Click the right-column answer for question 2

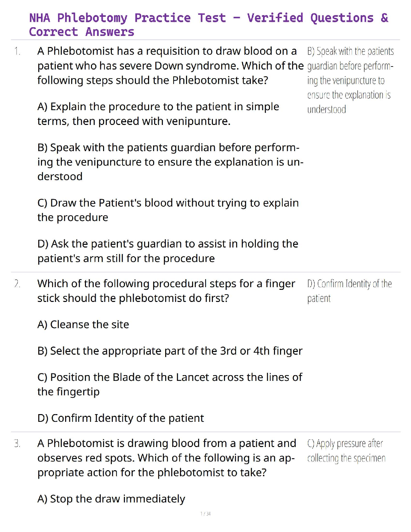pyautogui.click(x=349, y=291)
